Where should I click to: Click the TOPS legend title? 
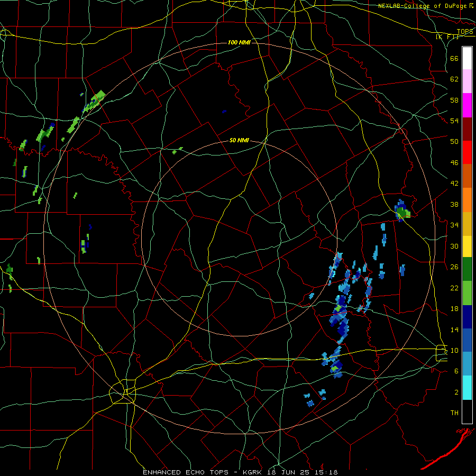tap(465, 32)
